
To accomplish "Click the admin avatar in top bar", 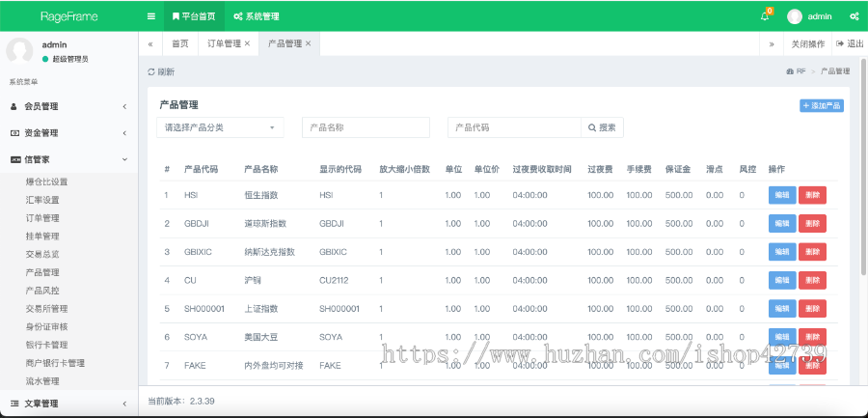I will tap(795, 16).
